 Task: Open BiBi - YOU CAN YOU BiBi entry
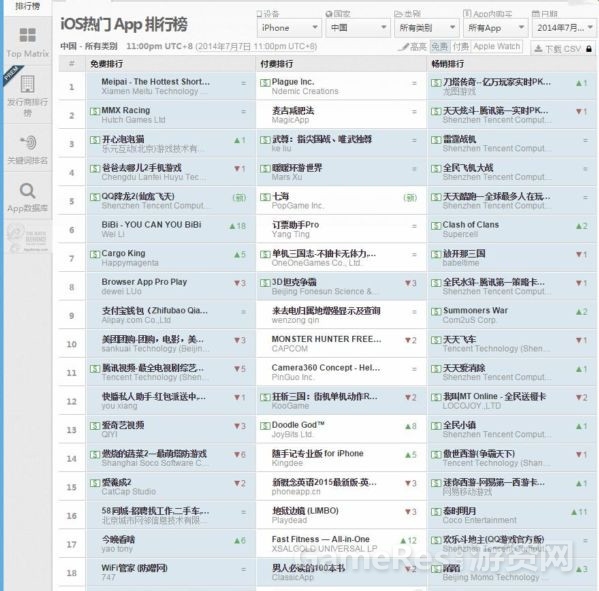151,225
